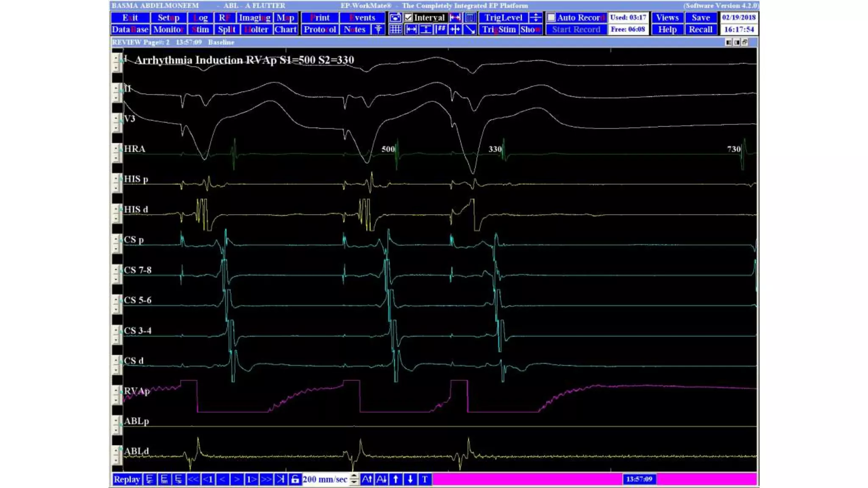This screenshot has width=868, height=488.
Task: Toggle the Interval checkbox
Action: tap(408, 18)
